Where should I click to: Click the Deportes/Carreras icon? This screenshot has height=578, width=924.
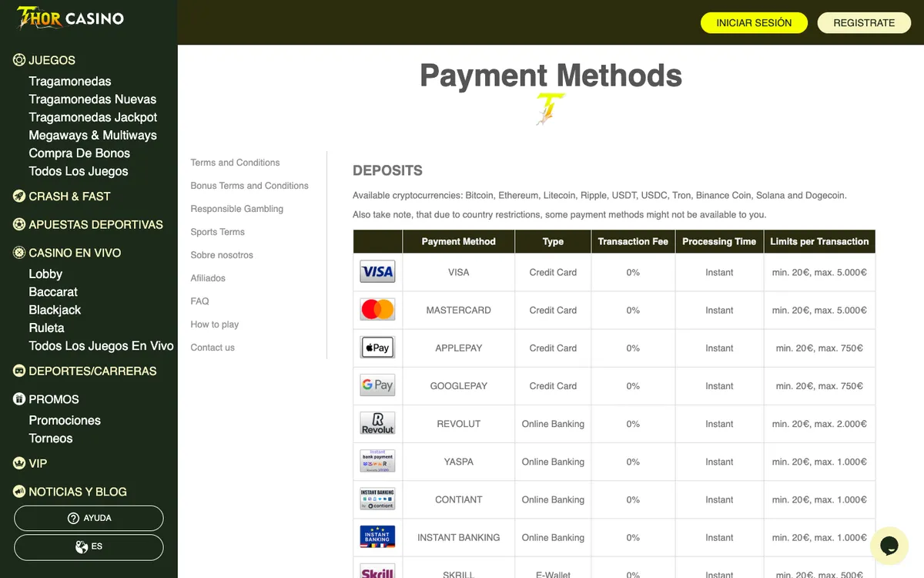point(19,371)
